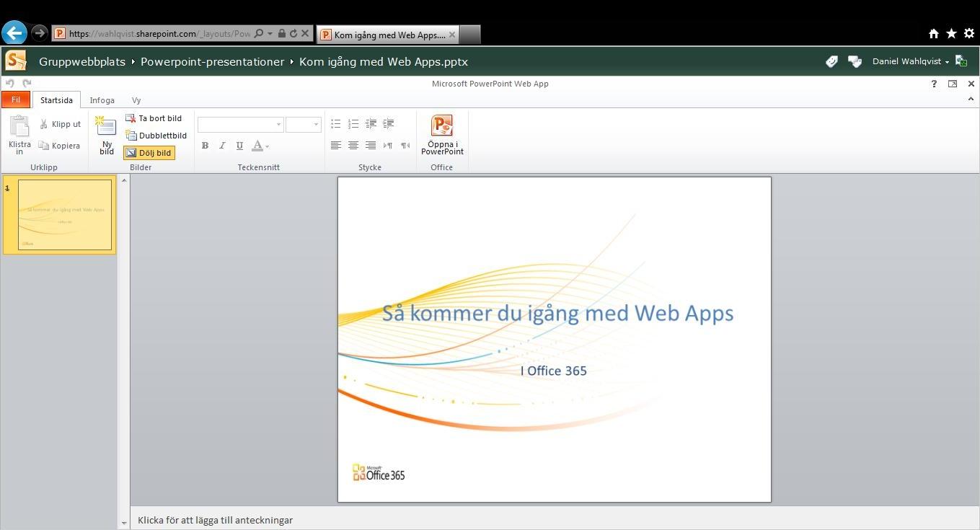Decrease list indent level
Screen dimensions: 980x530
(x=371, y=124)
